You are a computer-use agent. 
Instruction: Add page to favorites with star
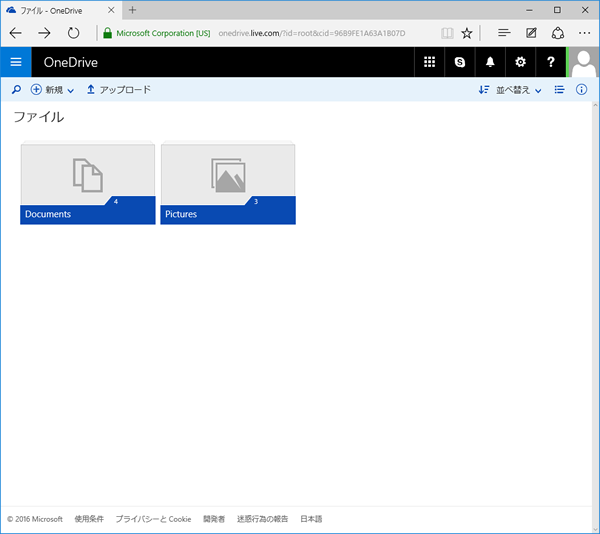click(x=466, y=33)
